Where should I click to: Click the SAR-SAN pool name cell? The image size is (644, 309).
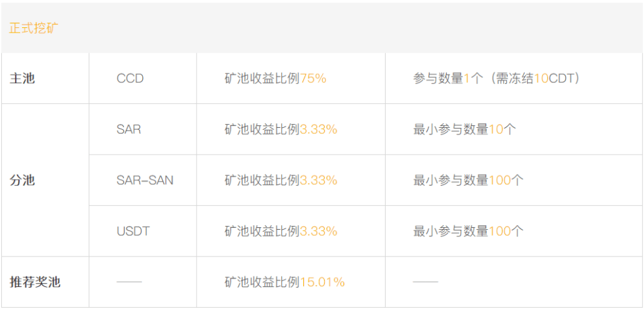coord(145,180)
